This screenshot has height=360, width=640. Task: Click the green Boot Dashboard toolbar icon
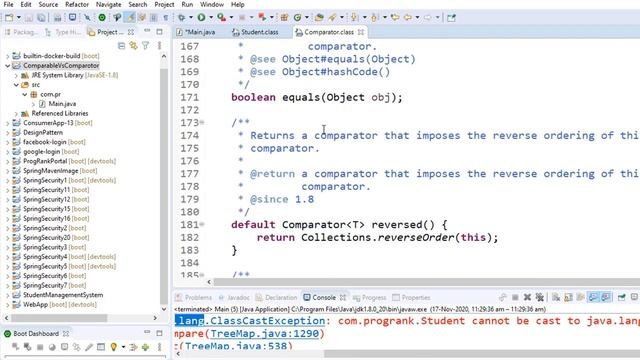(102, 18)
